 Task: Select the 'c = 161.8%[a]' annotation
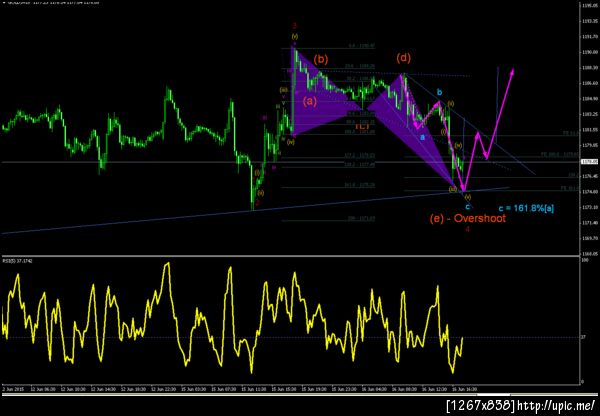click(526, 209)
